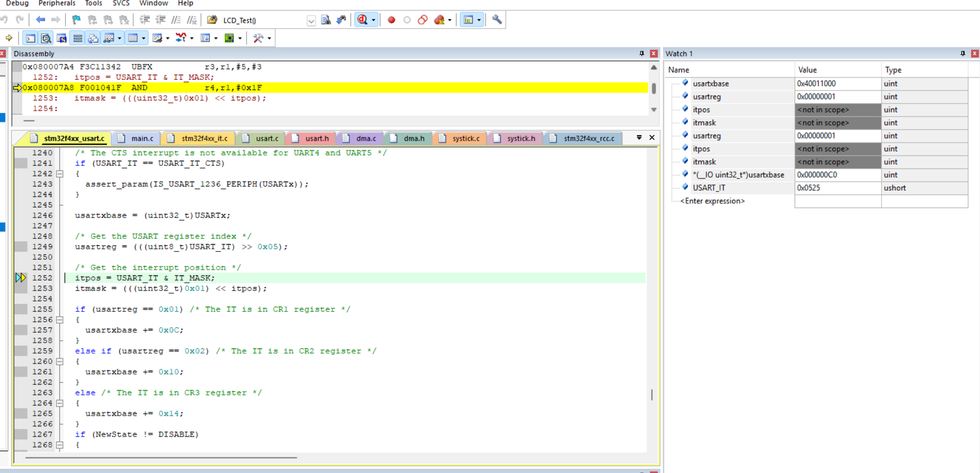Open the editor tab list dropdown arrow
The height and width of the screenshot is (473, 980).
tap(639, 138)
